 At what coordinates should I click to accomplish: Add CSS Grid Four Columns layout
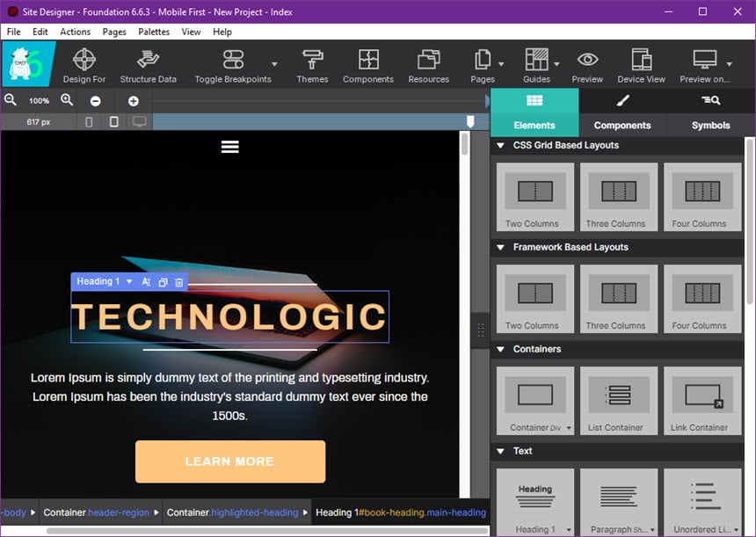click(702, 197)
